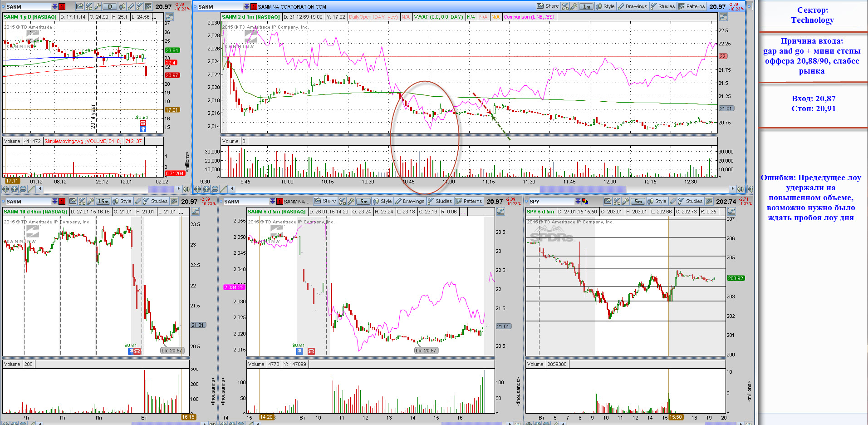Click Edit Studies icon on 1m chart
868x425 pixels.
tap(565, 6)
